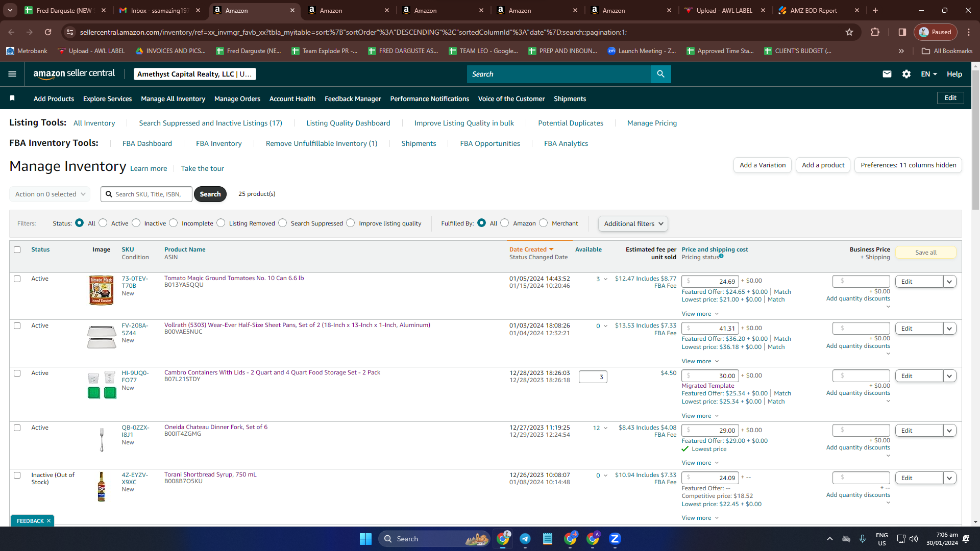Open Telegram from the taskbar
Screen dimensions: 980x551
click(525, 539)
